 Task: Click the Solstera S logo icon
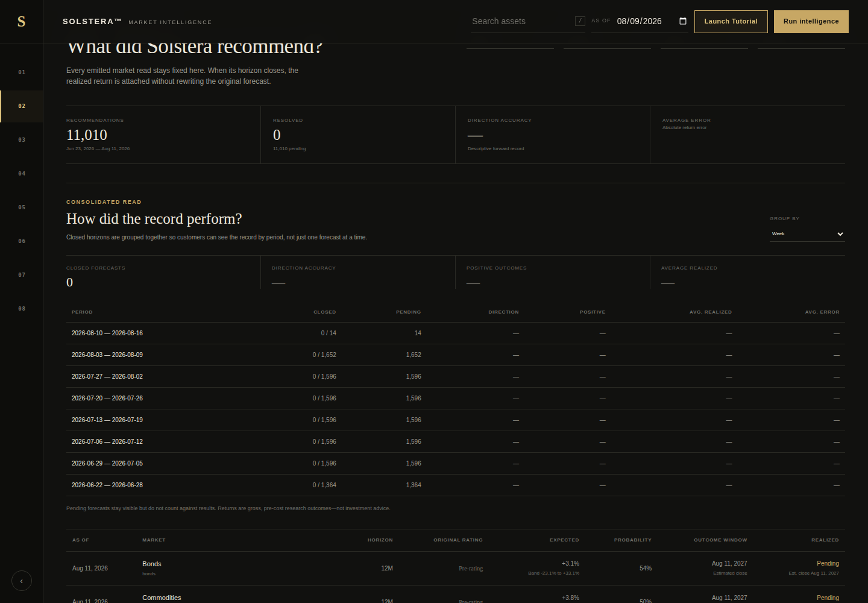(x=21, y=22)
